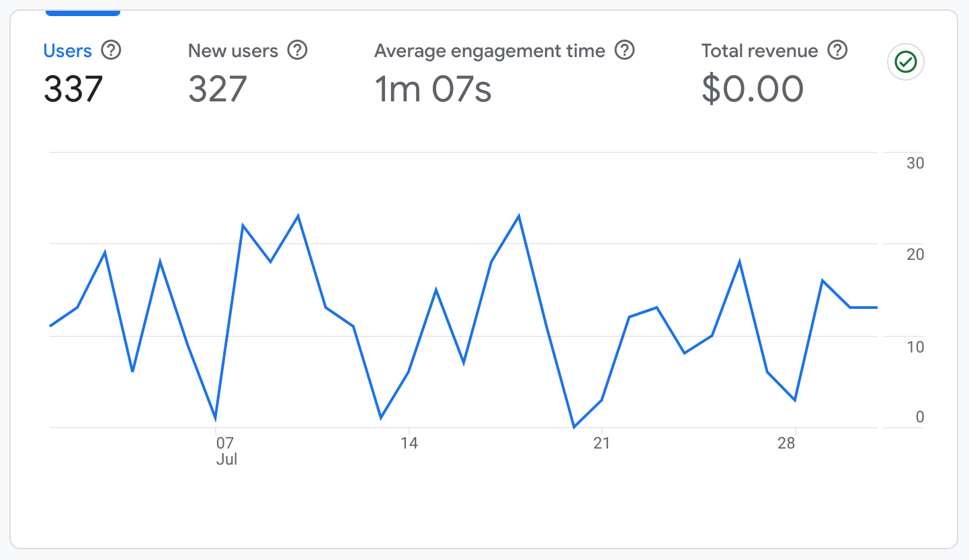Image resolution: width=969 pixels, height=560 pixels.
Task: Open the New users help tooltip icon
Action: point(297,50)
